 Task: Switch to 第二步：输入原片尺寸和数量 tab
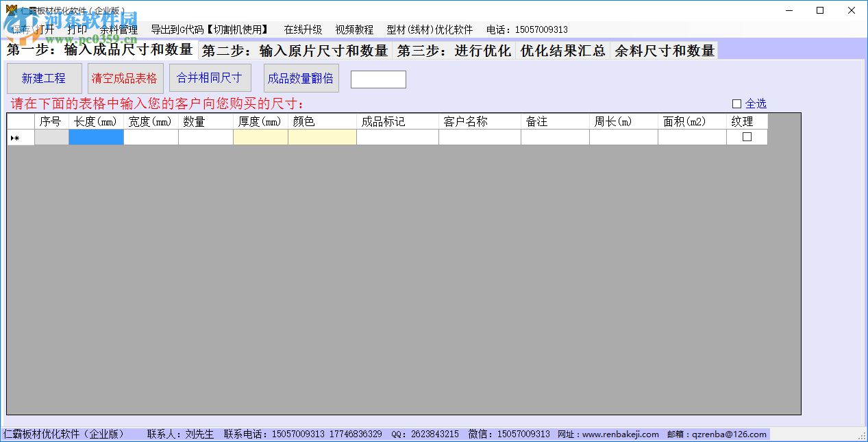296,49
